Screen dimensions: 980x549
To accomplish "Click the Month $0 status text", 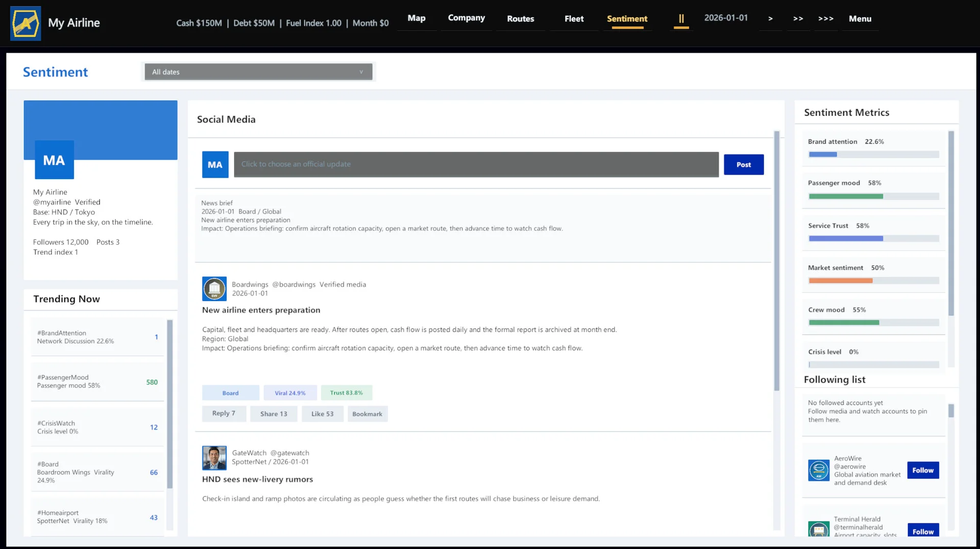I will coord(371,23).
